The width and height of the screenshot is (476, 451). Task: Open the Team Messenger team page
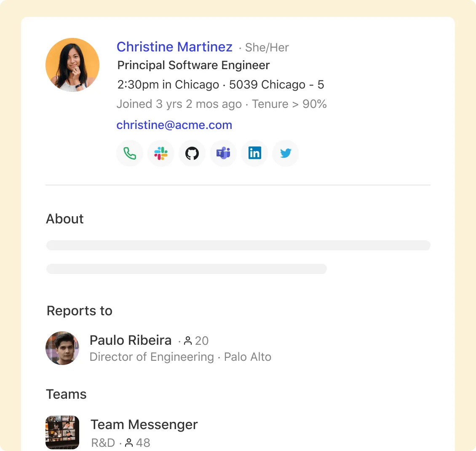tap(144, 424)
